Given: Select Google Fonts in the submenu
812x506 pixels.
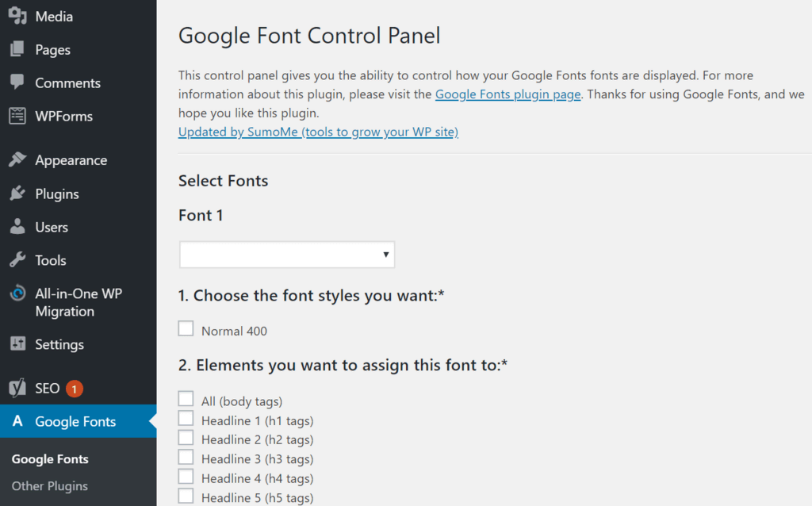Looking at the screenshot, I should [x=50, y=458].
